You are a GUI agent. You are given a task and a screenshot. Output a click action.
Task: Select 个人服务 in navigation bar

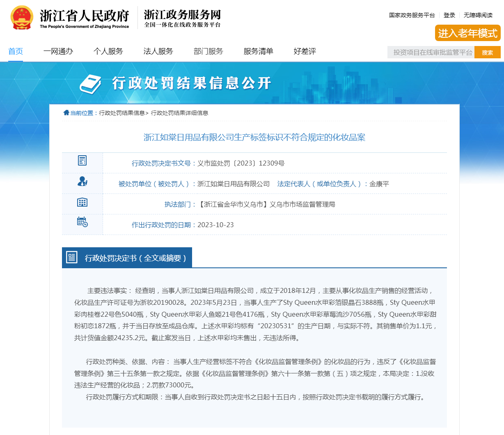click(x=108, y=51)
